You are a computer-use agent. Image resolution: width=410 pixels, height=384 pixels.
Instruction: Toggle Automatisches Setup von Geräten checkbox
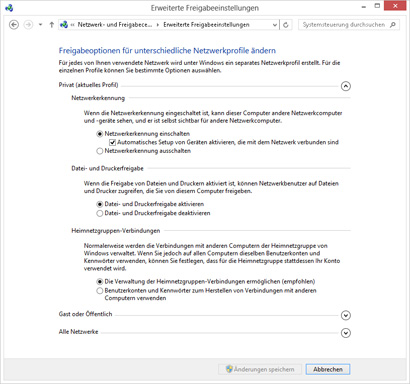coord(112,142)
